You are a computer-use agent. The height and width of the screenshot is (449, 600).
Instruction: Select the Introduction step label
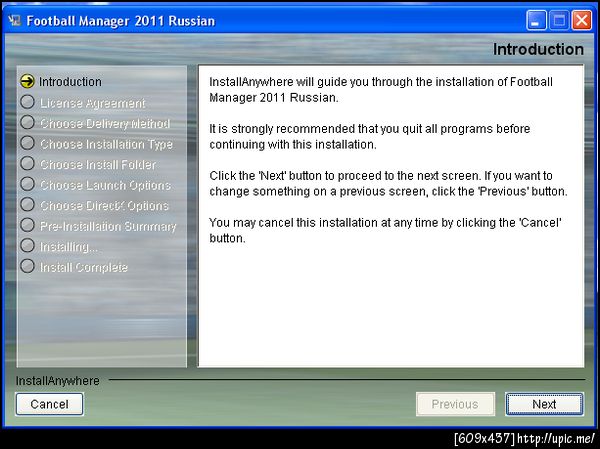click(x=70, y=82)
